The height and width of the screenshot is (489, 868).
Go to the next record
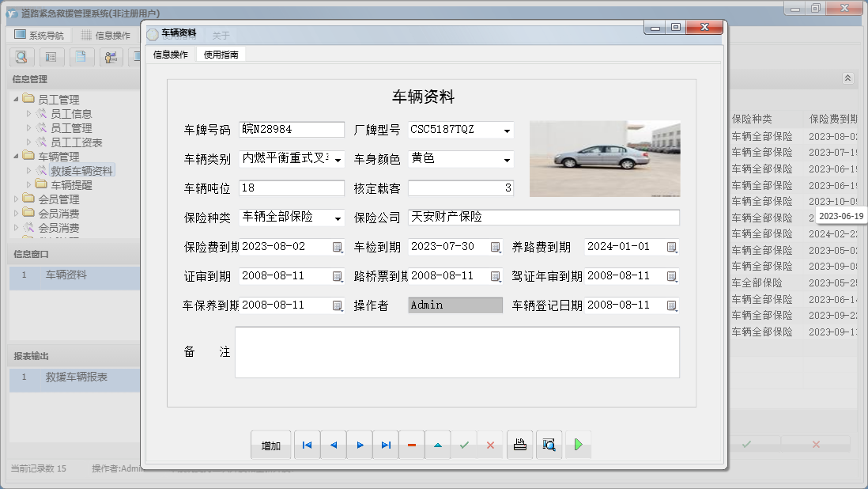pyautogui.click(x=360, y=445)
